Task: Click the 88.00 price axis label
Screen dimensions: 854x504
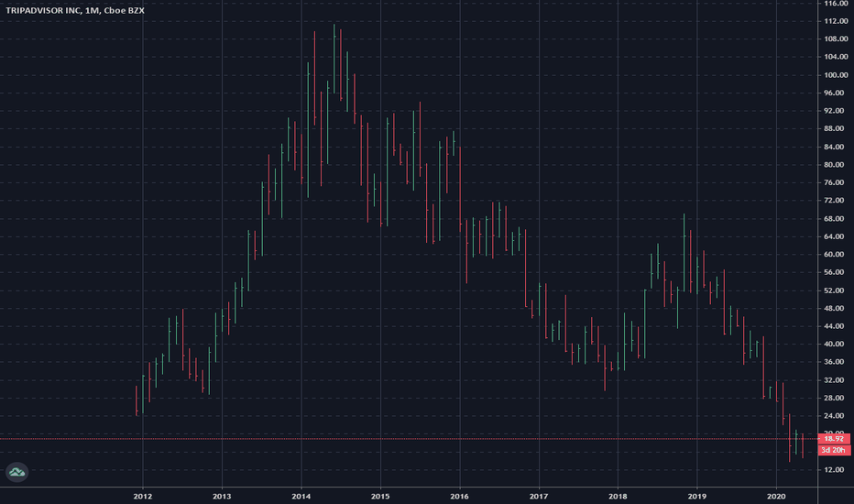Action: tap(836, 128)
